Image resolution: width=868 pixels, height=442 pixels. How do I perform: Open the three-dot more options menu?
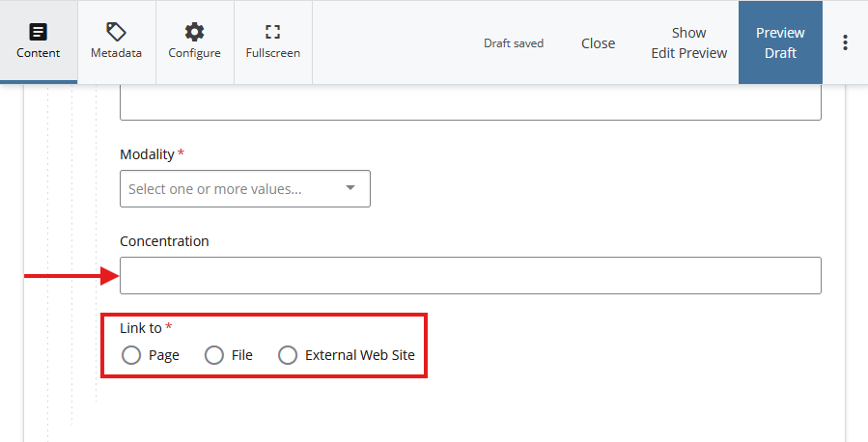[x=845, y=42]
